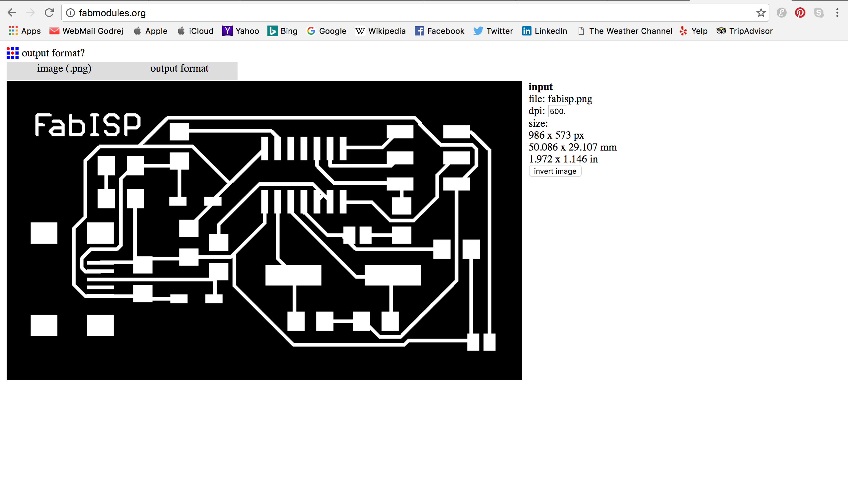Bookmark this page with the star icon

click(761, 13)
